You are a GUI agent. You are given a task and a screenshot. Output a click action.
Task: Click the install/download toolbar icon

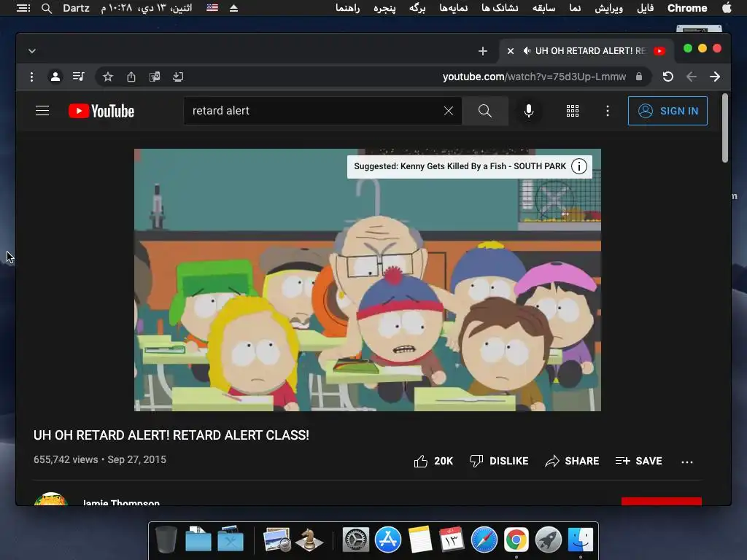click(178, 77)
